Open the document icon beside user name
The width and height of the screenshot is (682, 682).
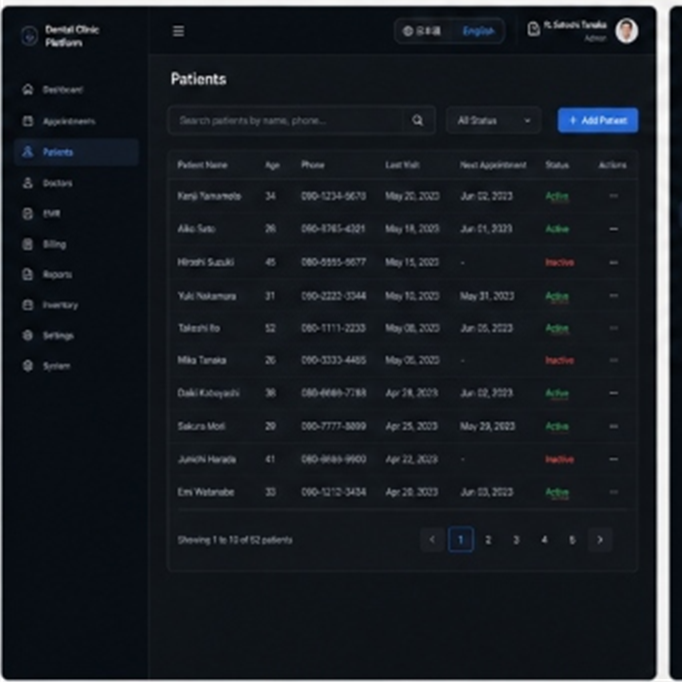533,30
